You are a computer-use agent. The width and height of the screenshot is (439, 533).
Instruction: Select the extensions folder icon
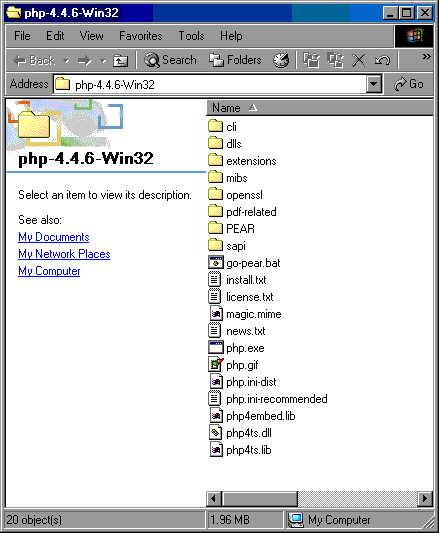(215, 160)
